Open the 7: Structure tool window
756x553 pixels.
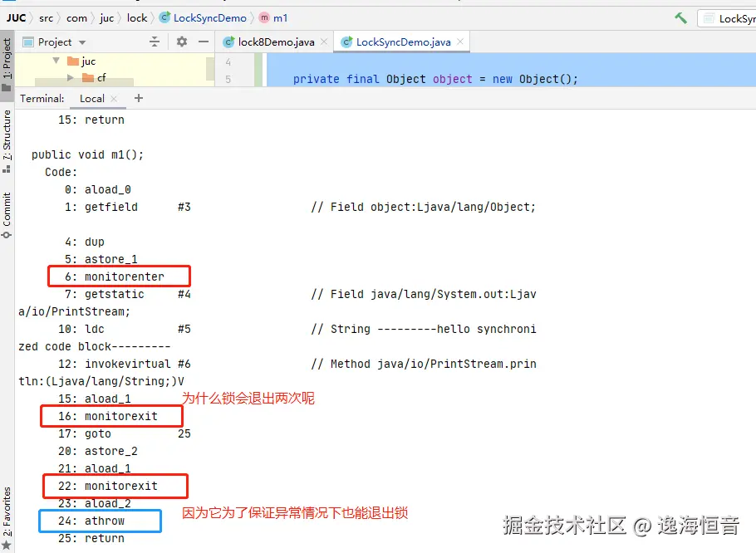(x=7, y=140)
